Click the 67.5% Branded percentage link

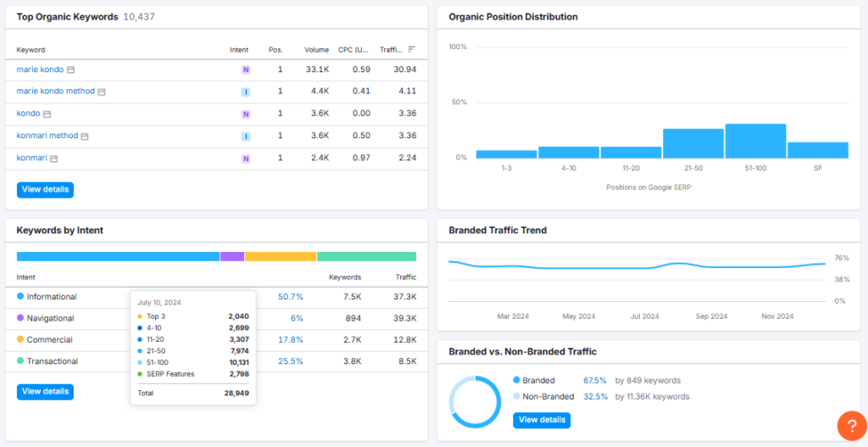point(595,381)
